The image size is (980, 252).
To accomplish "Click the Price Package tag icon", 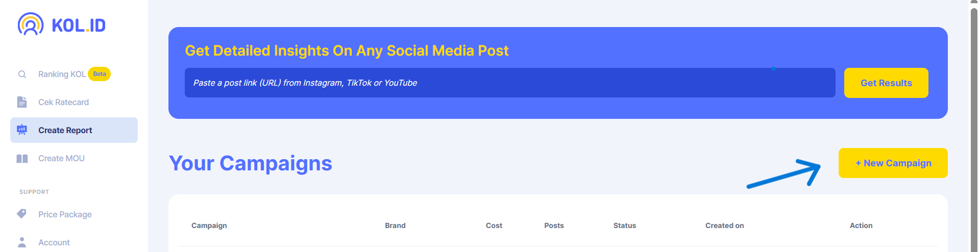I will pyautogui.click(x=22, y=214).
